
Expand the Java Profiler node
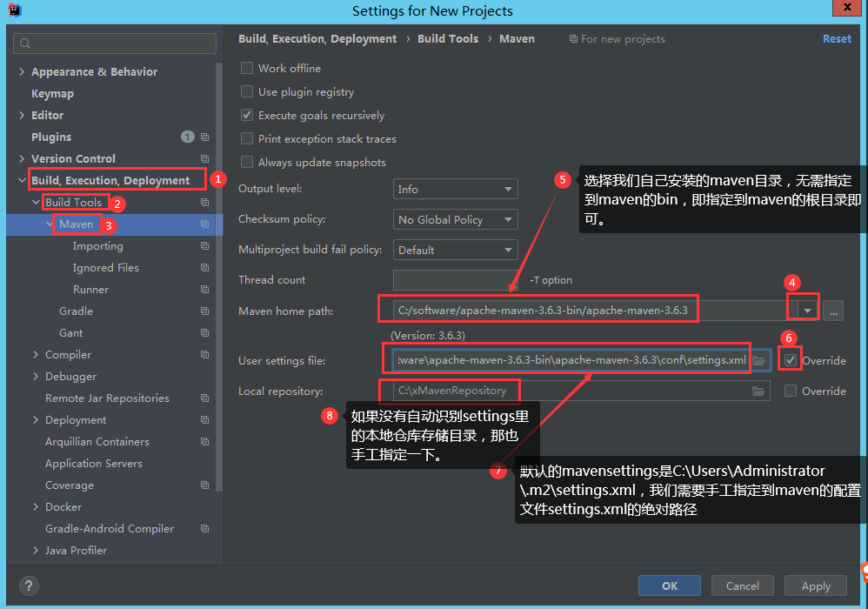(x=36, y=551)
